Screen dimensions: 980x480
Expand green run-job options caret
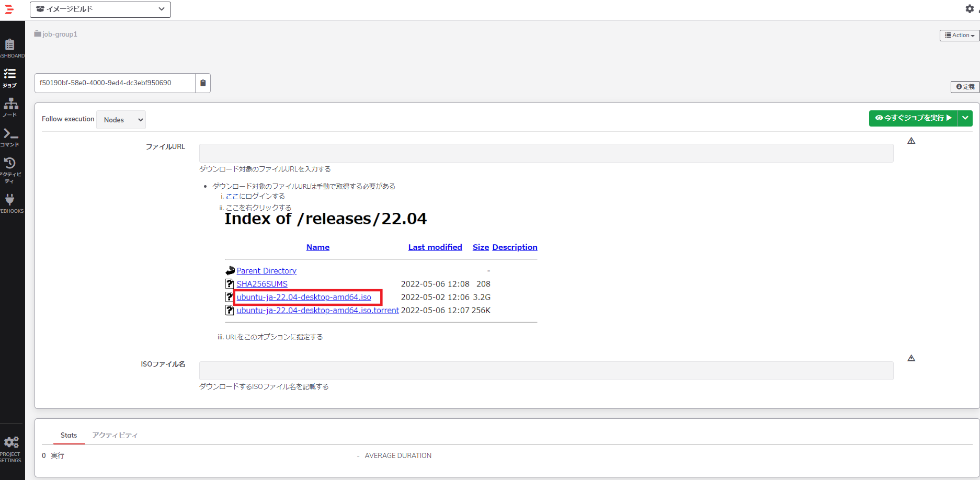coord(965,118)
